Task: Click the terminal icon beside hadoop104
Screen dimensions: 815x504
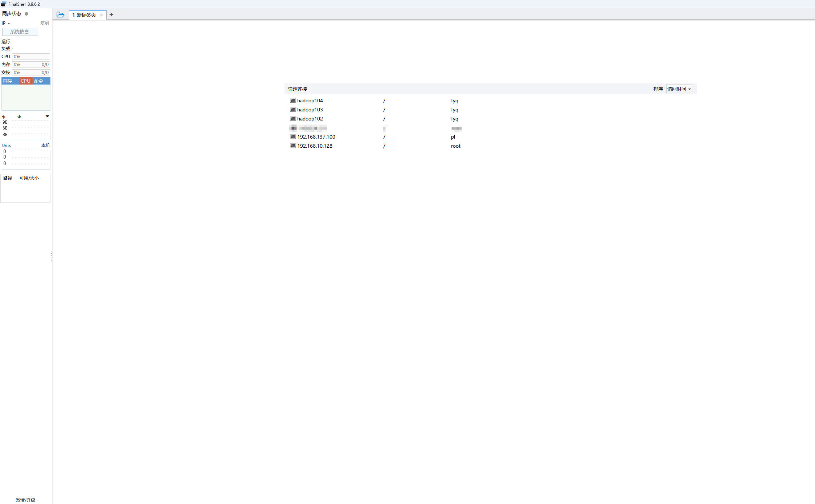Action: coord(292,101)
